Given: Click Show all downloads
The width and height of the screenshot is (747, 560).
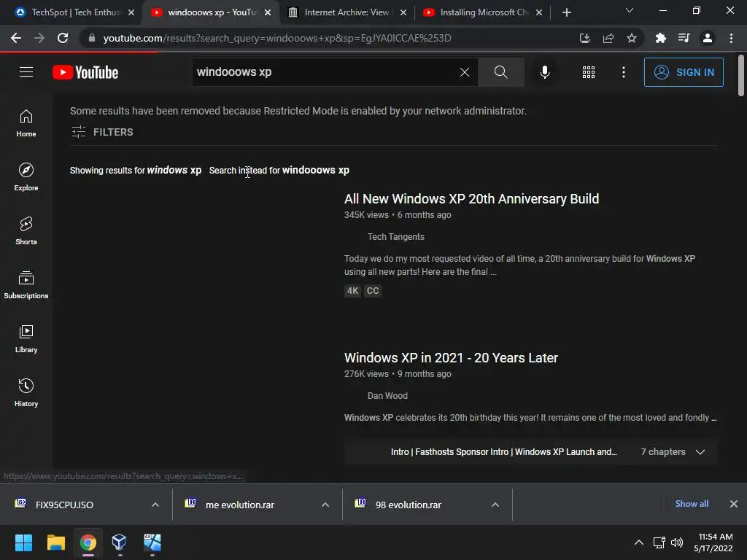Looking at the screenshot, I should click(x=692, y=504).
